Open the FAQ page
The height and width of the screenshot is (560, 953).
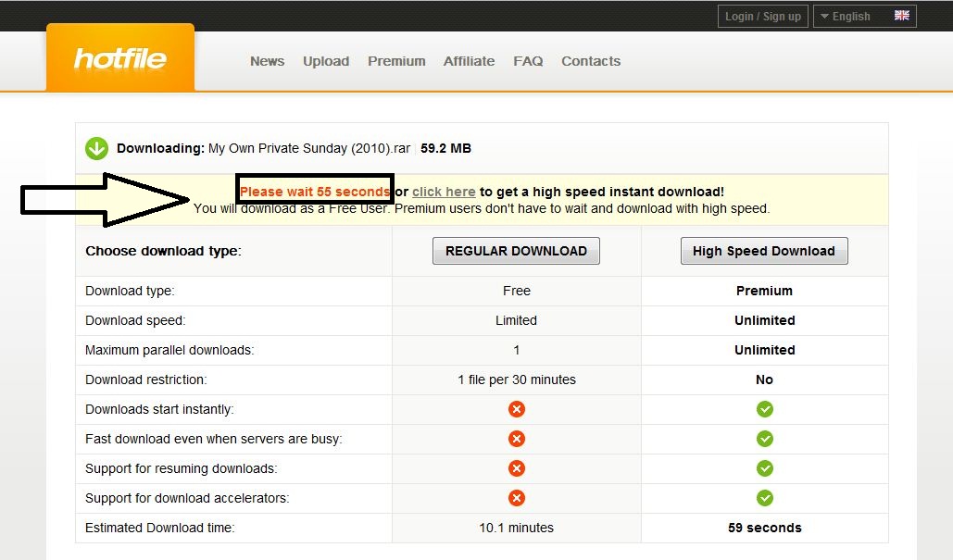click(x=528, y=61)
